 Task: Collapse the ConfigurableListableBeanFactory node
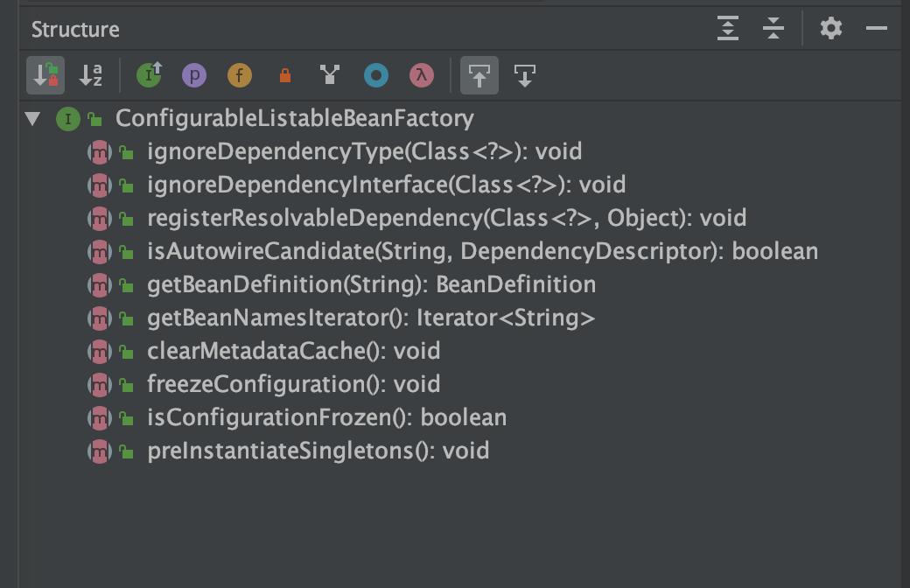pyautogui.click(x=33, y=118)
